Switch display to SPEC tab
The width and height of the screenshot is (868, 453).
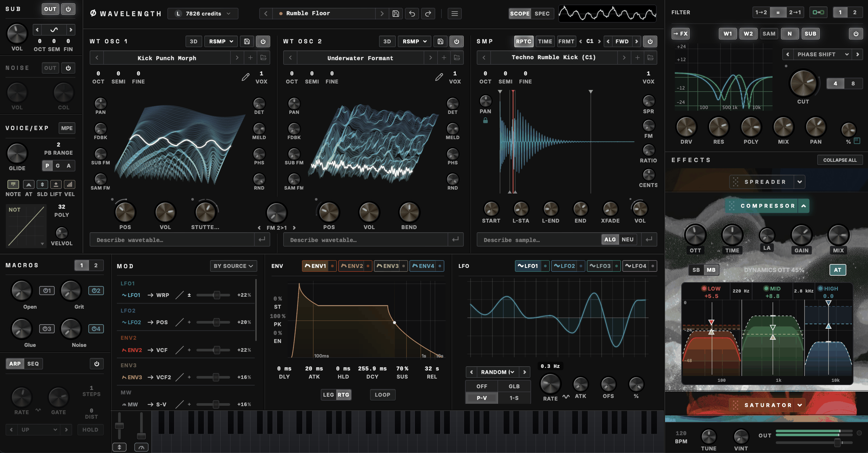[542, 14]
